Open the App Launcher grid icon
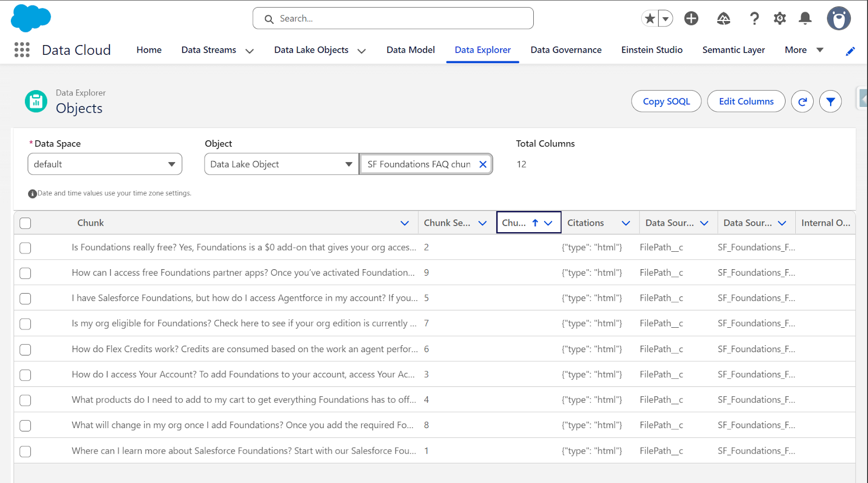This screenshot has width=868, height=483. (22, 50)
